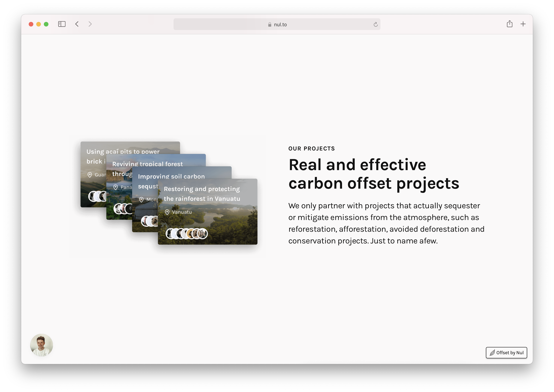Click the feather icon in Offset badge
Viewport: 554px width, 392px height.
tap(492, 353)
